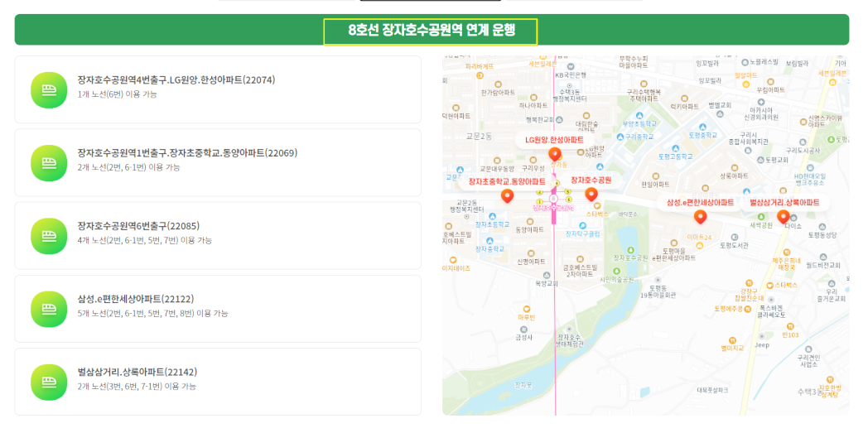Click the 장자못 pond label on map
Screen dimensions: 868x433
[x=523, y=384]
